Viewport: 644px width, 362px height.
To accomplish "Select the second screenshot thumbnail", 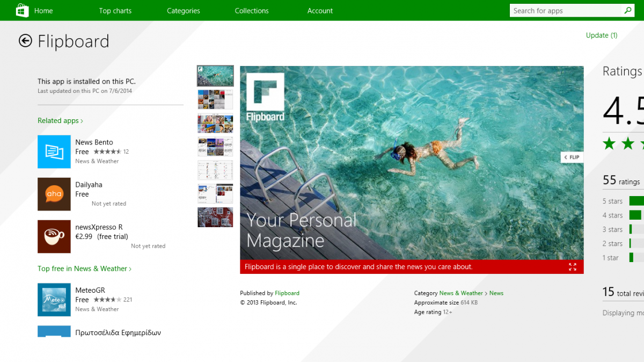I will click(215, 99).
